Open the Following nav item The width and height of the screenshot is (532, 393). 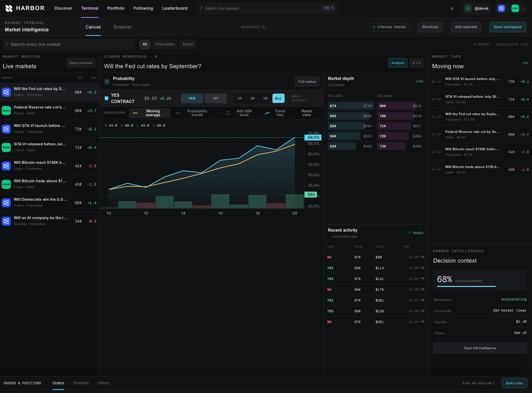click(143, 8)
